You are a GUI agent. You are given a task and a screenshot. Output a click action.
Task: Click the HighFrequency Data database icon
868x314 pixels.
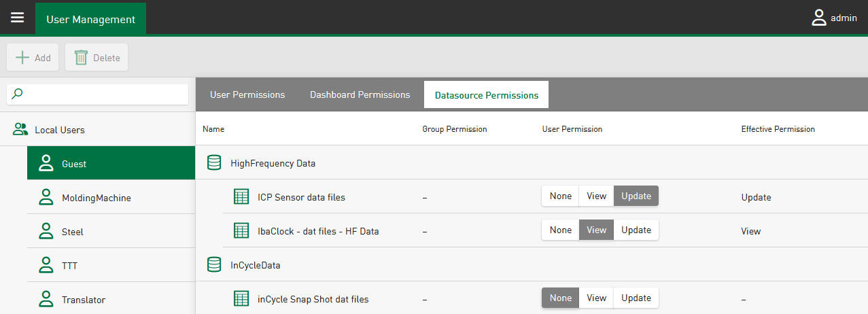[x=214, y=163]
